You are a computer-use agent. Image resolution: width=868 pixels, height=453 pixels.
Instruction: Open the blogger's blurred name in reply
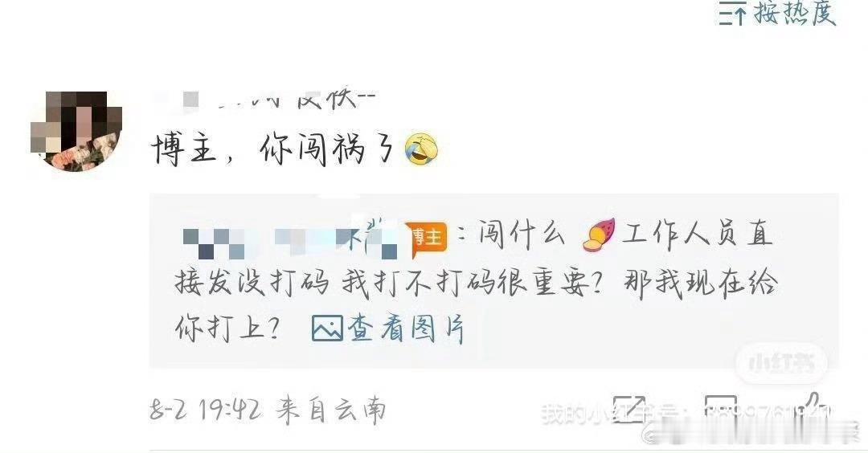(x=290, y=239)
